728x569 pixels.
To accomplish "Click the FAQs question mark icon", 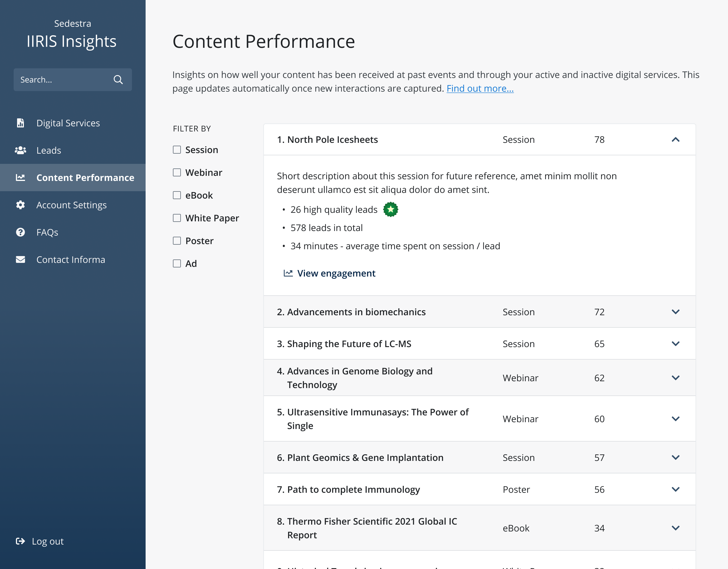I will 20,232.
